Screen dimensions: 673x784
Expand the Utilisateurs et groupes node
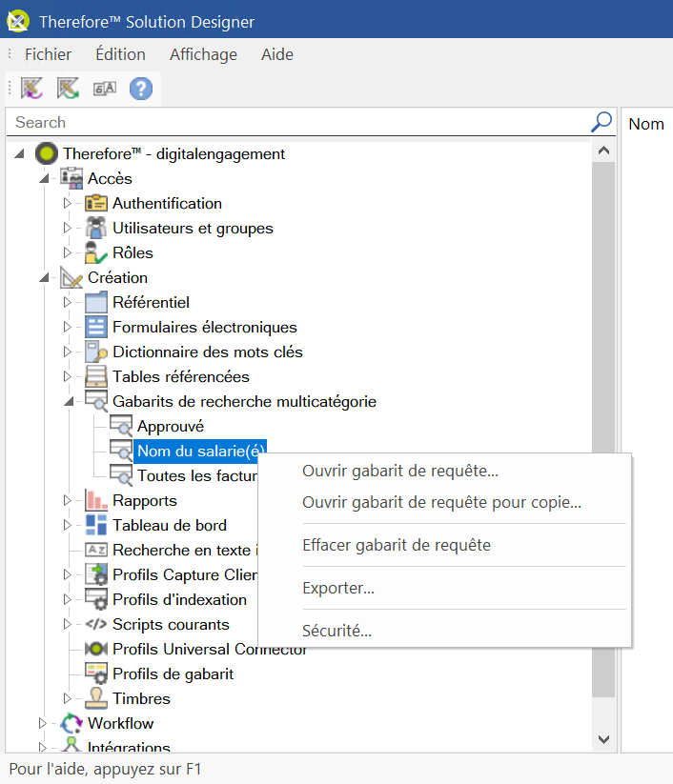pyautogui.click(x=67, y=228)
